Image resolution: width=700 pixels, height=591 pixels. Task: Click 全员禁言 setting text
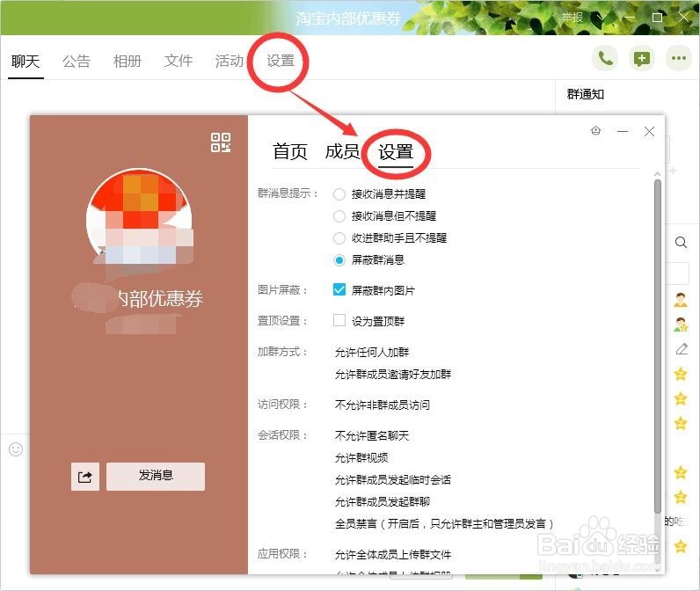pyautogui.click(x=445, y=524)
